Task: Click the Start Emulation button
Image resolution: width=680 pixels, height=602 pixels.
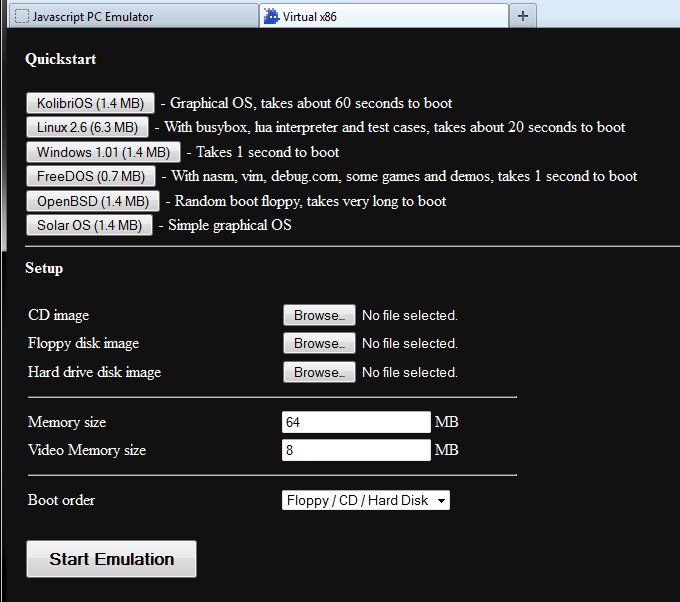Action: pyautogui.click(x=111, y=559)
